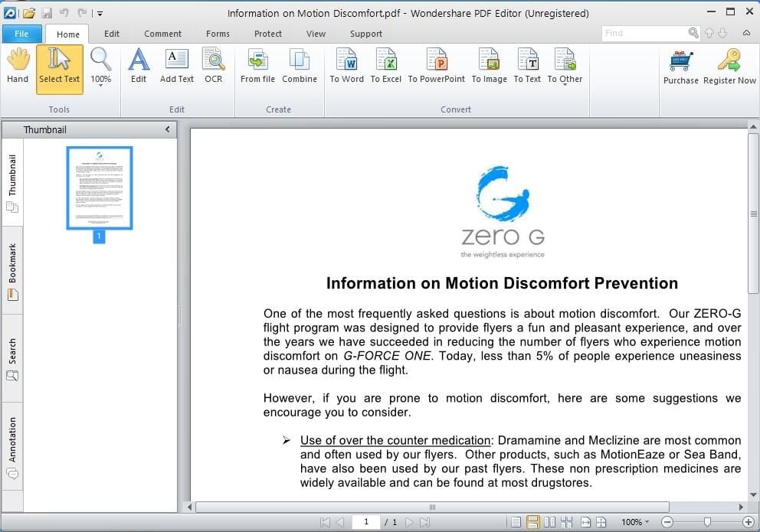Select the Thumbnail side panel tab
This screenshot has width=760, height=532.
point(12,183)
